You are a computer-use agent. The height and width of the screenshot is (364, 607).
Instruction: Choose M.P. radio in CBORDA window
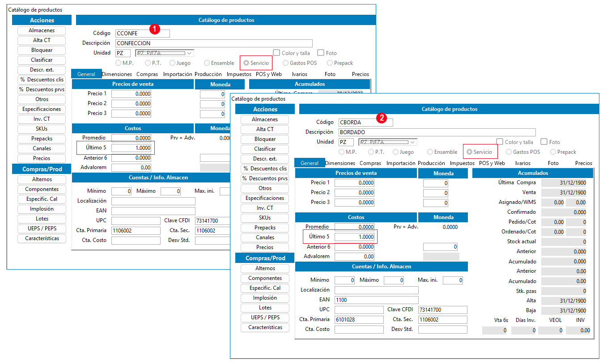(341, 152)
